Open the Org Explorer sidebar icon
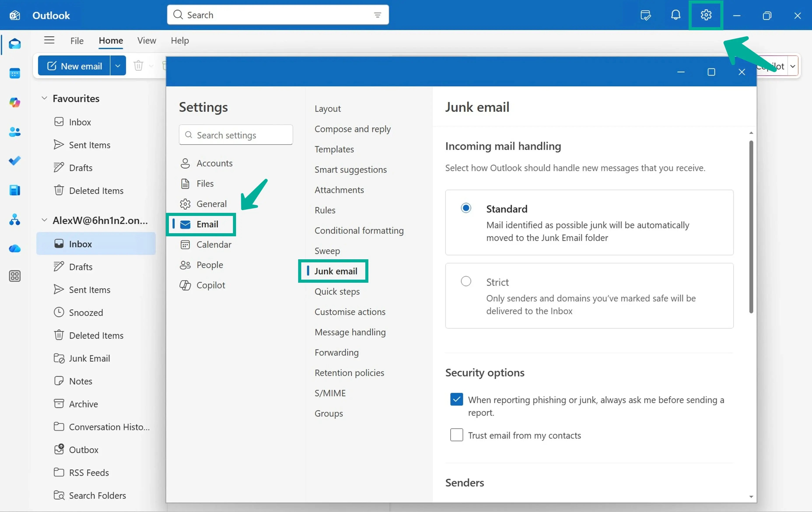 [x=15, y=220]
